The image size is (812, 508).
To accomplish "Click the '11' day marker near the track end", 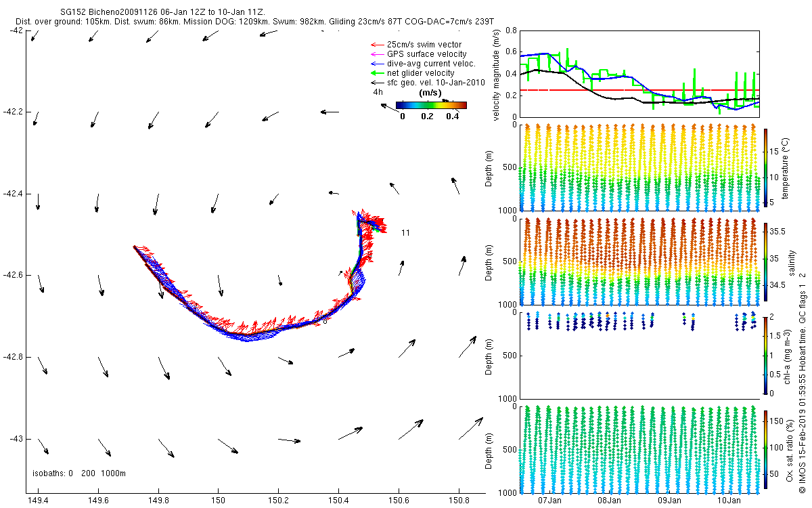I will 405,233.
